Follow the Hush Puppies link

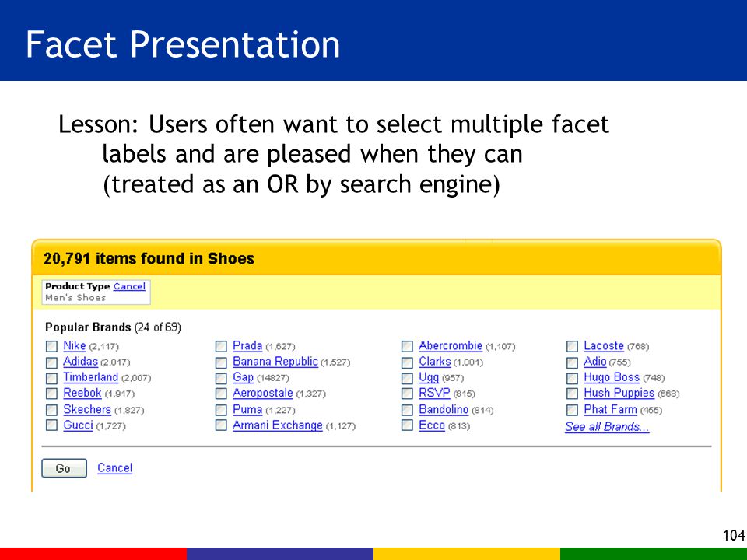point(619,393)
